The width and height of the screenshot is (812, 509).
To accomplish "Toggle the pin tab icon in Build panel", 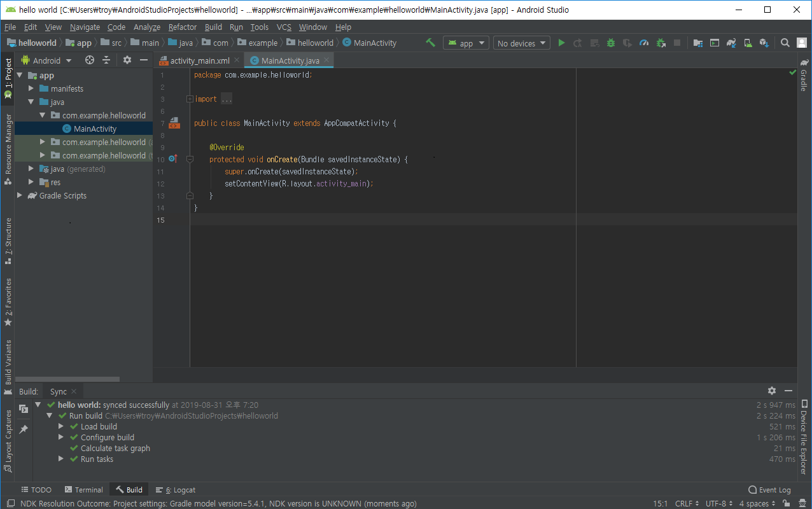I will click(x=24, y=429).
